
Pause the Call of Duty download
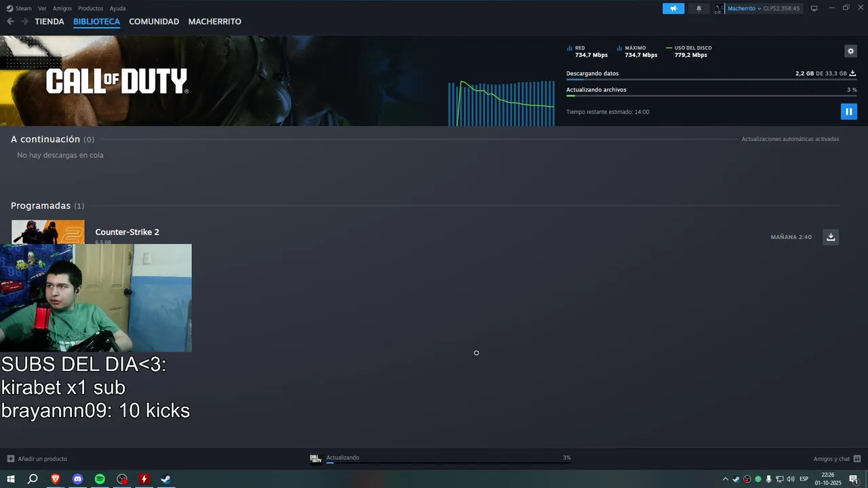[848, 111]
